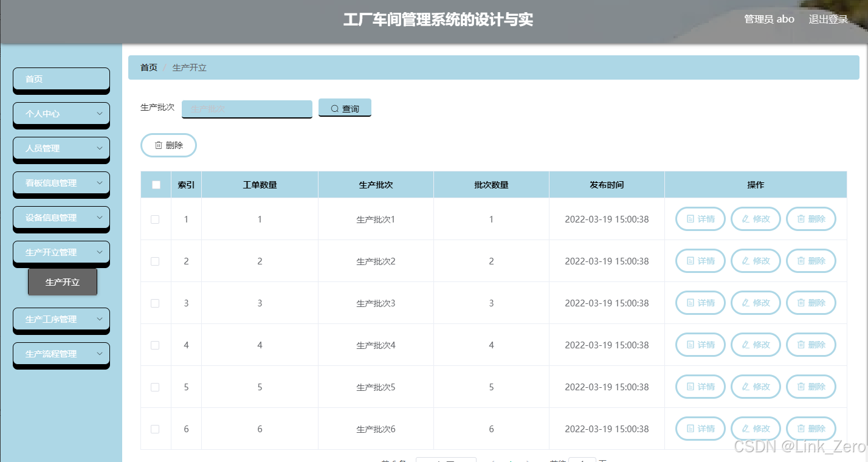
Task: Check the row checkbox for 生产批次3
Action: (155, 303)
